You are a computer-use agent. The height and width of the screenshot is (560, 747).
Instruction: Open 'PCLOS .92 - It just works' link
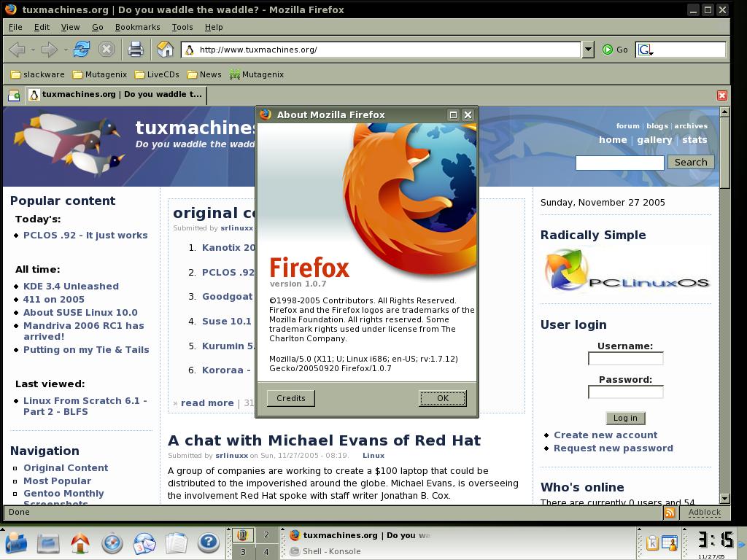85,236
